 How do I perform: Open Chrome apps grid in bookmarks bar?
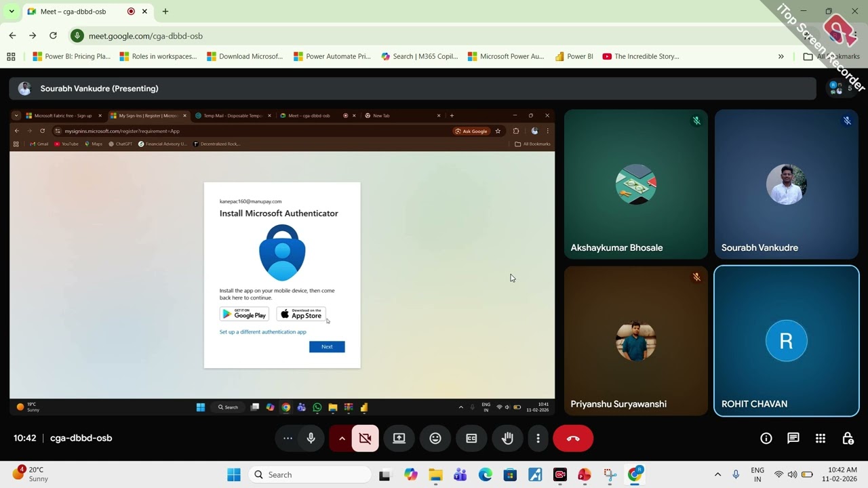pyautogui.click(x=11, y=56)
